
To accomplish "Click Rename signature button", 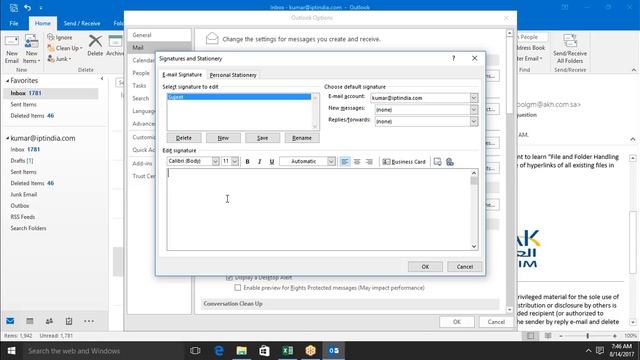I will click(302, 138).
